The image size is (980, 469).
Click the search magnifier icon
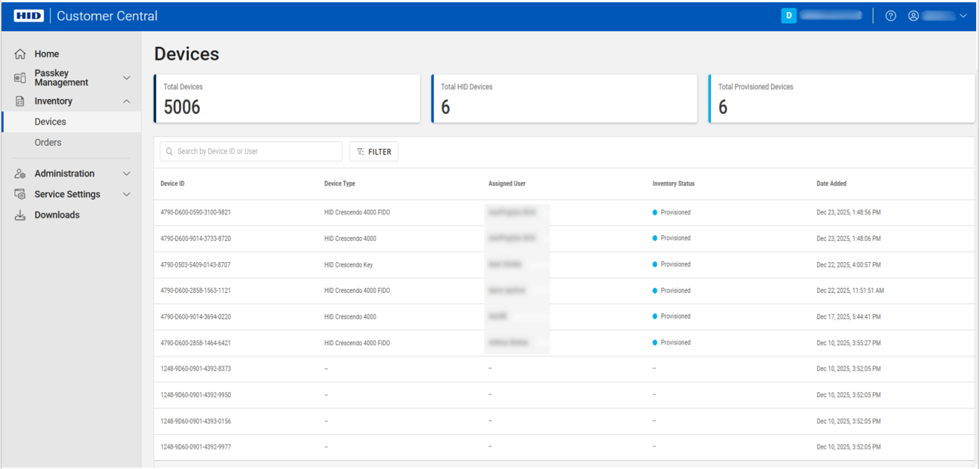pos(169,152)
